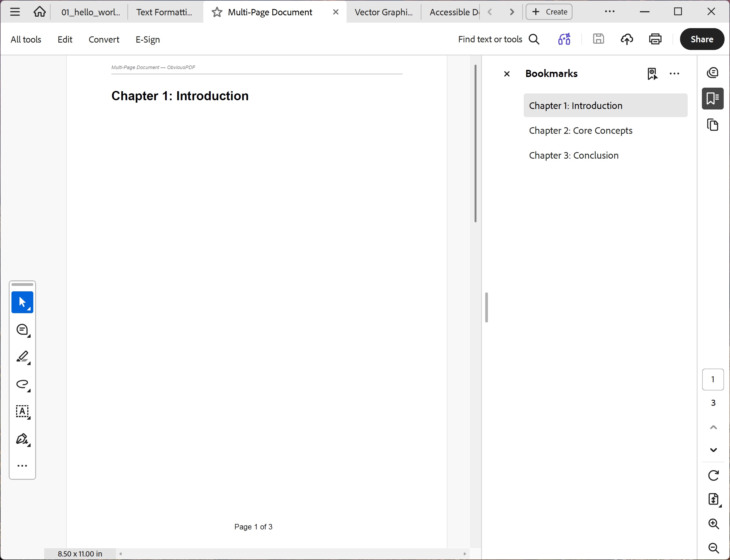Select the text box selection tool
The image size is (730, 560).
click(x=22, y=412)
